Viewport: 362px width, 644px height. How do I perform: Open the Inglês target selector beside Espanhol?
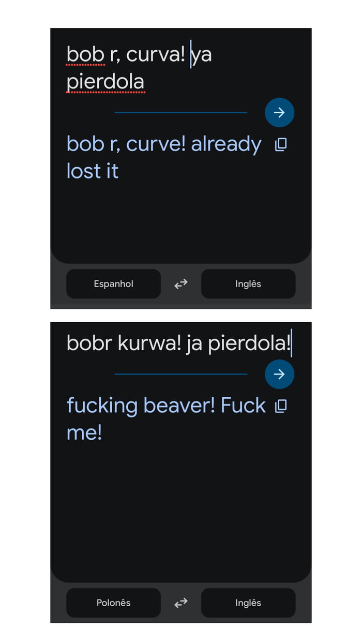point(248,283)
